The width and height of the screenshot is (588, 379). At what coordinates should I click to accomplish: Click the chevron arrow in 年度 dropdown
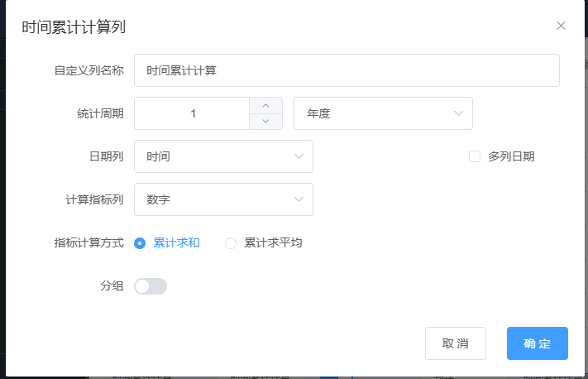tap(458, 113)
